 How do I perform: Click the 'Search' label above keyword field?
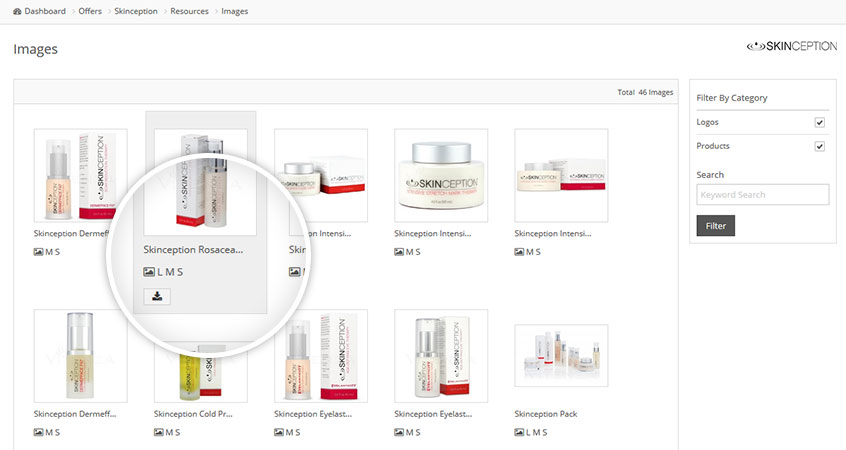710,175
